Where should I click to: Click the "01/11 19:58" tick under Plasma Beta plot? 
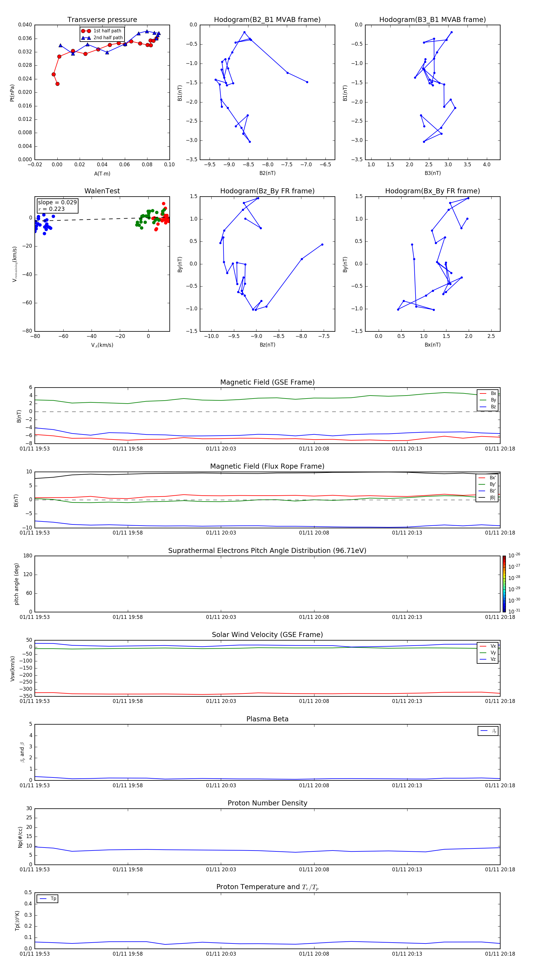pos(128,785)
